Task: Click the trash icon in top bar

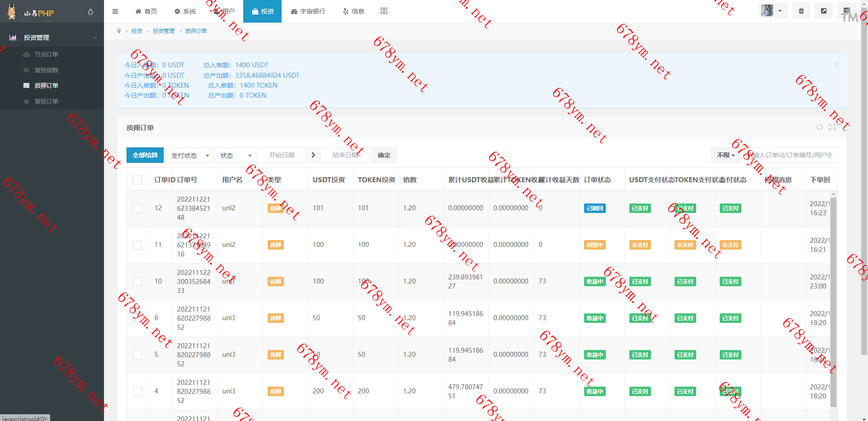Action: tap(801, 11)
